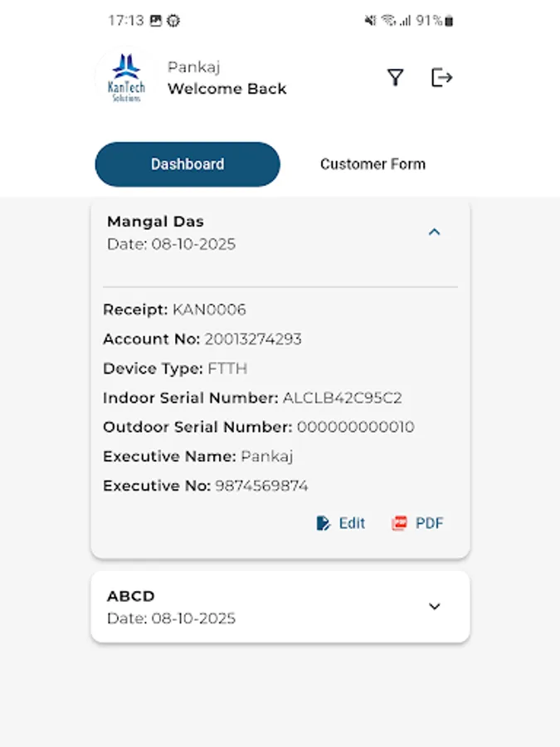Expand the ABCD record entry
Viewport: 560px width, 747px height.
click(x=435, y=607)
